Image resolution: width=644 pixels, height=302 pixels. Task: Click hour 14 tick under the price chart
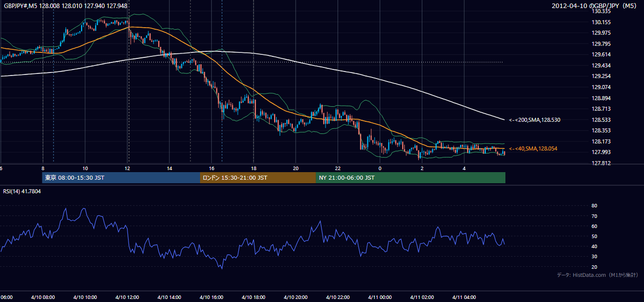tap(169, 168)
